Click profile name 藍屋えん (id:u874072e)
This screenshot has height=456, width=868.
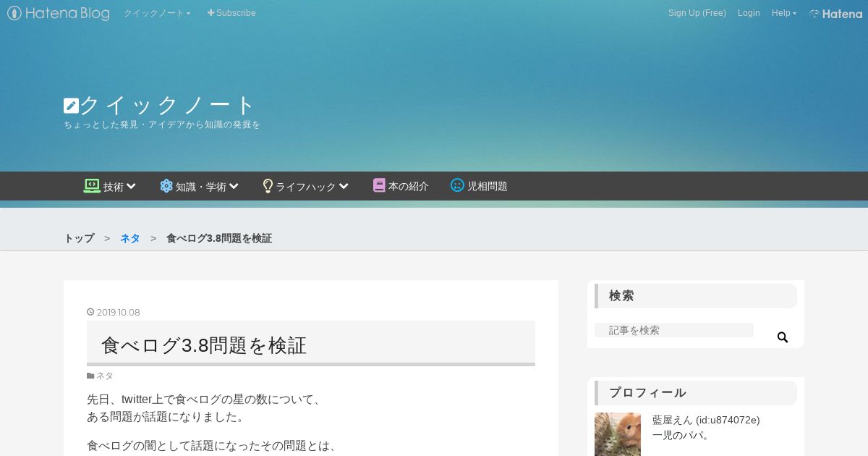(706, 420)
